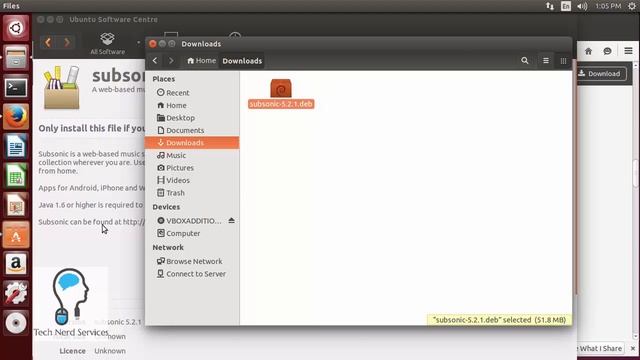This screenshot has height=360, width=640.
Task: Open the All Software dropdown arrow
Action: click(x=138, y=42)
